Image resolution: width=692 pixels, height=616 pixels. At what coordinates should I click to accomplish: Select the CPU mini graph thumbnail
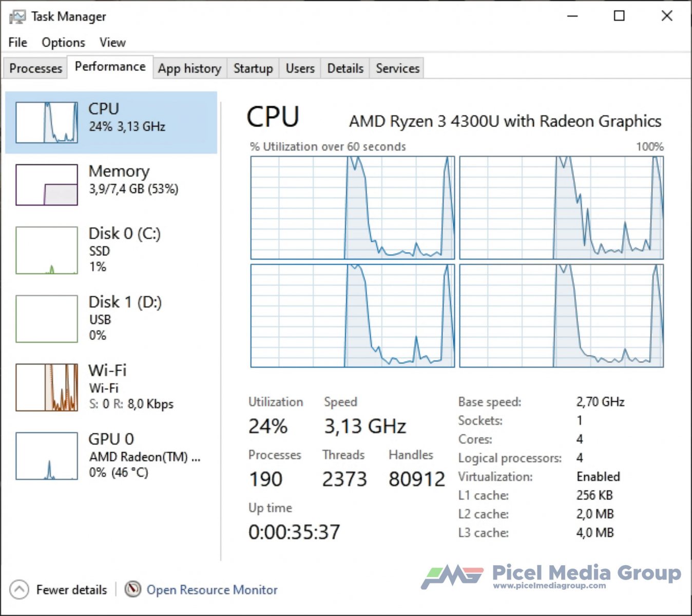47,122
